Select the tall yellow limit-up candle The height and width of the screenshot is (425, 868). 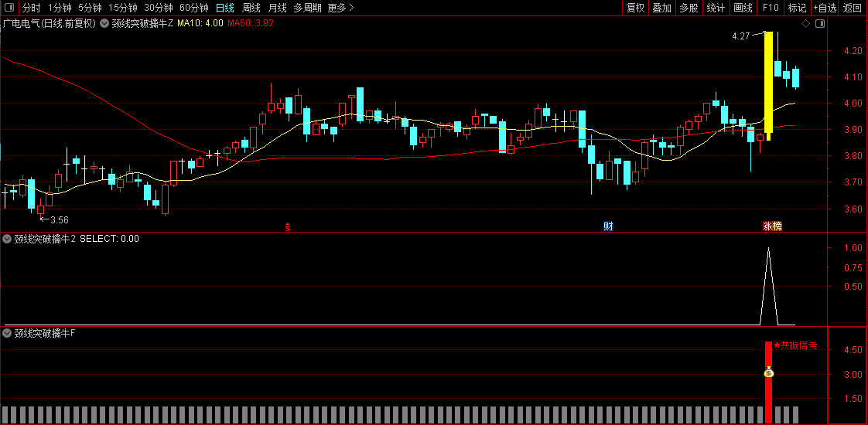[x=768, y=87]
